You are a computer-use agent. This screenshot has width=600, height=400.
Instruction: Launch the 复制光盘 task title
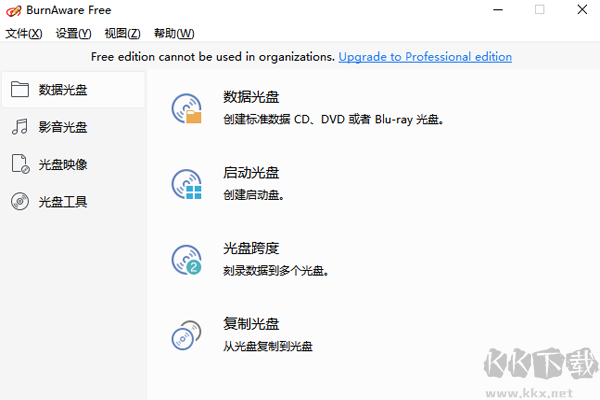pos(251,324)
